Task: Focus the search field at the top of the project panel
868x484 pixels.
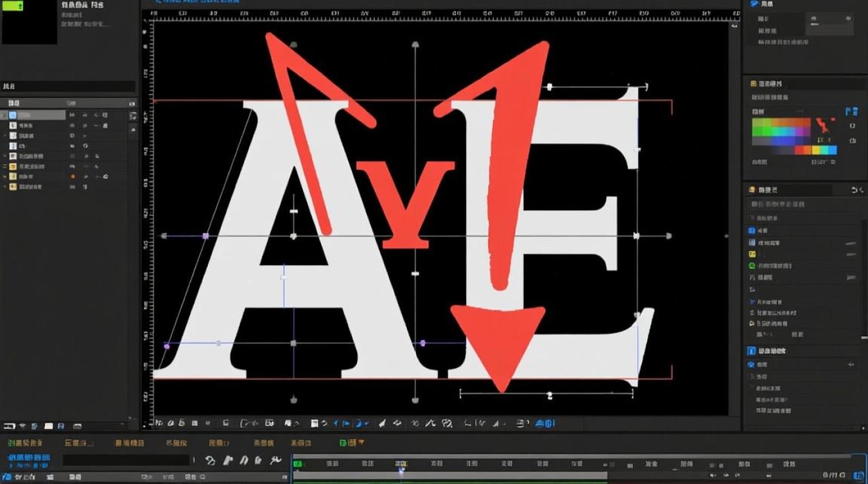Action: pyautogui.click(x=68, y=86)
